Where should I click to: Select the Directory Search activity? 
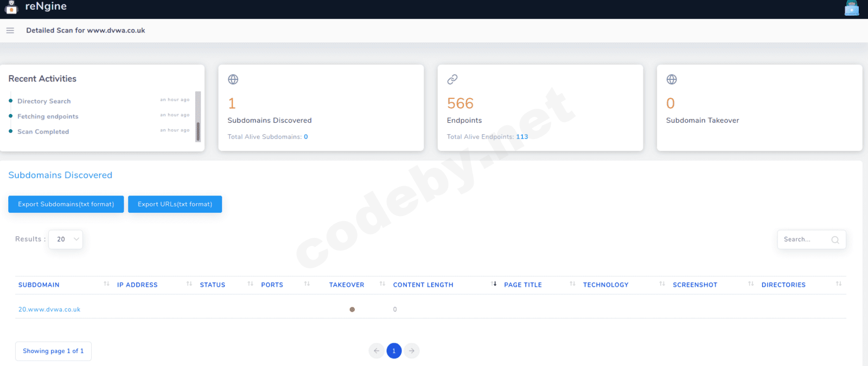[44, 101]
